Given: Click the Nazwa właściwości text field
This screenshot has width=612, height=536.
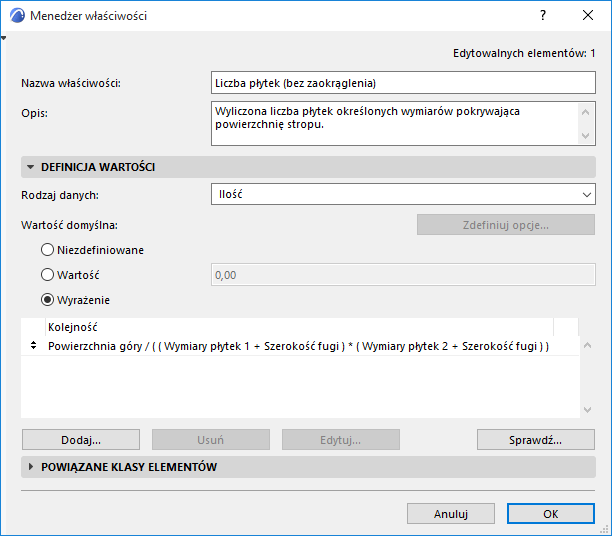Looking at the screenshot, I should coord(403,83).
